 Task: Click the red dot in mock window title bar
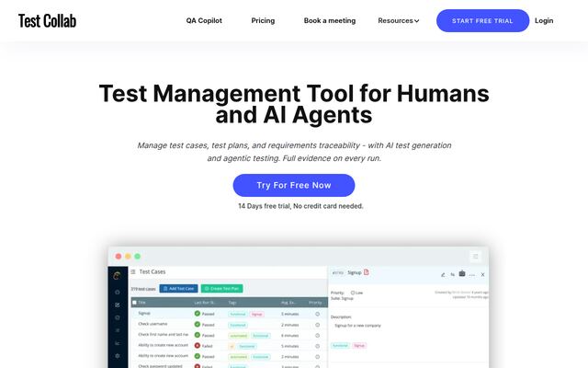[119, 257]
